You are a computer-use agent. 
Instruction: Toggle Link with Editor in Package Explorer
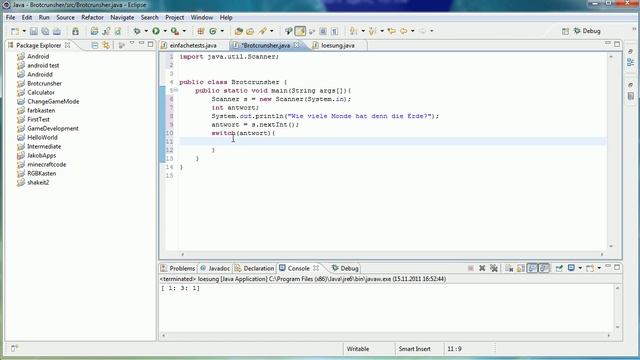pos(106,45)
